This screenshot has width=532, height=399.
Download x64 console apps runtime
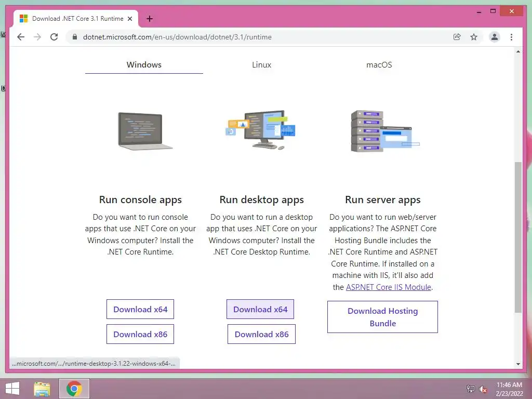140,309
